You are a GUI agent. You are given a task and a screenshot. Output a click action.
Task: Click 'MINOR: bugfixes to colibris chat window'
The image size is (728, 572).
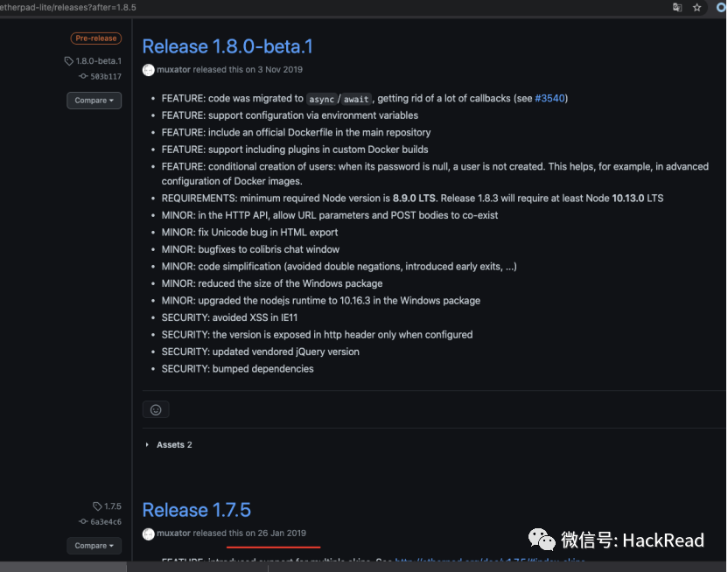point(250,249)
